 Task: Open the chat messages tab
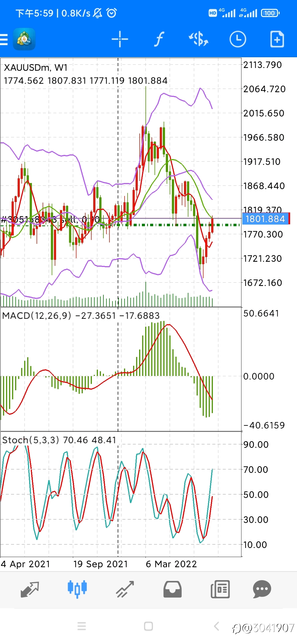(262, 589)
